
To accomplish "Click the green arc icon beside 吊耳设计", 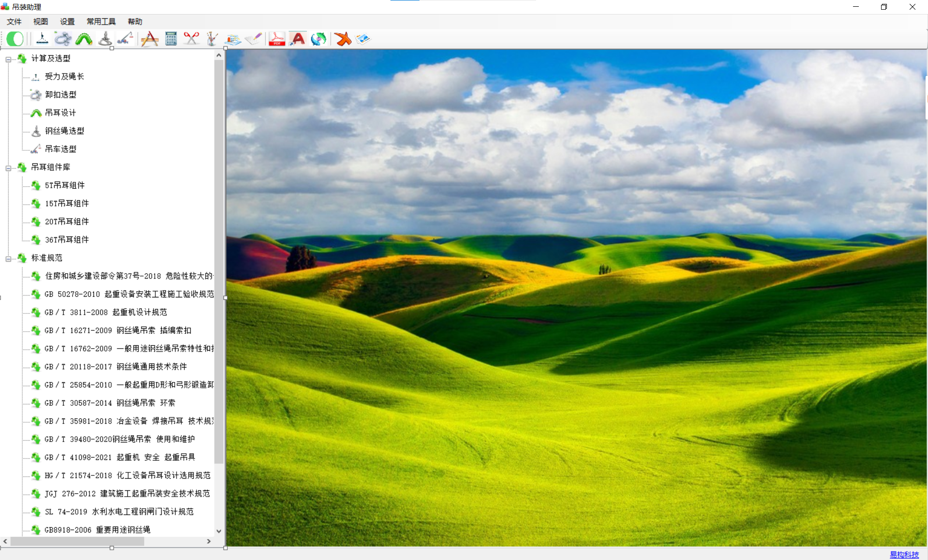I will point(36,113).
